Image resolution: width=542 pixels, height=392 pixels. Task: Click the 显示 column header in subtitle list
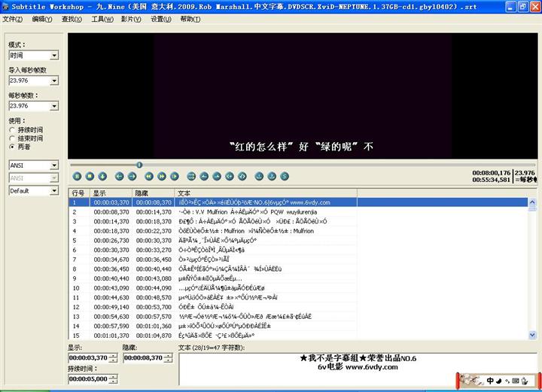tap(111, 193)
